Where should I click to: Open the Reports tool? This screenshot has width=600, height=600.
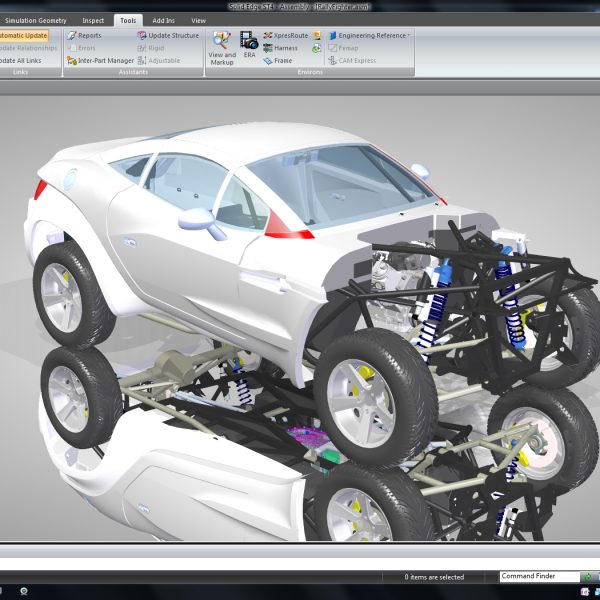pos(88,35)
